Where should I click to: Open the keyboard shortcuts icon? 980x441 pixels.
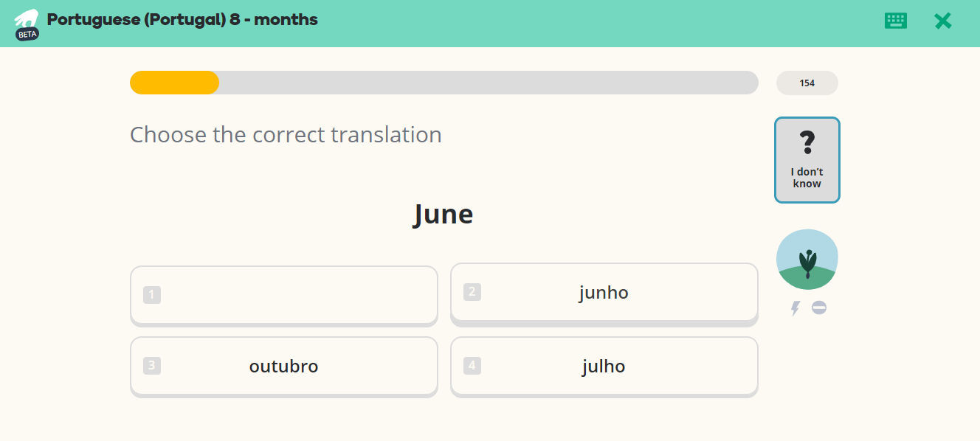[896, 21]
